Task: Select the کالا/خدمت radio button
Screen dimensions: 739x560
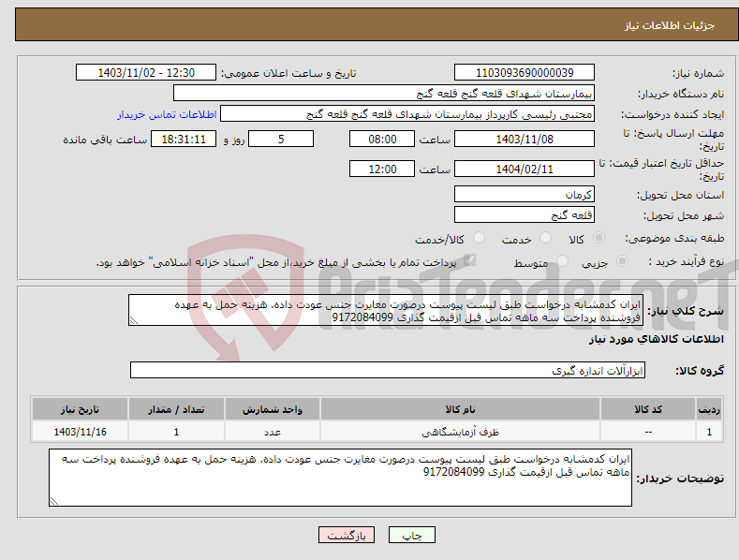Action: coord(479,238)
